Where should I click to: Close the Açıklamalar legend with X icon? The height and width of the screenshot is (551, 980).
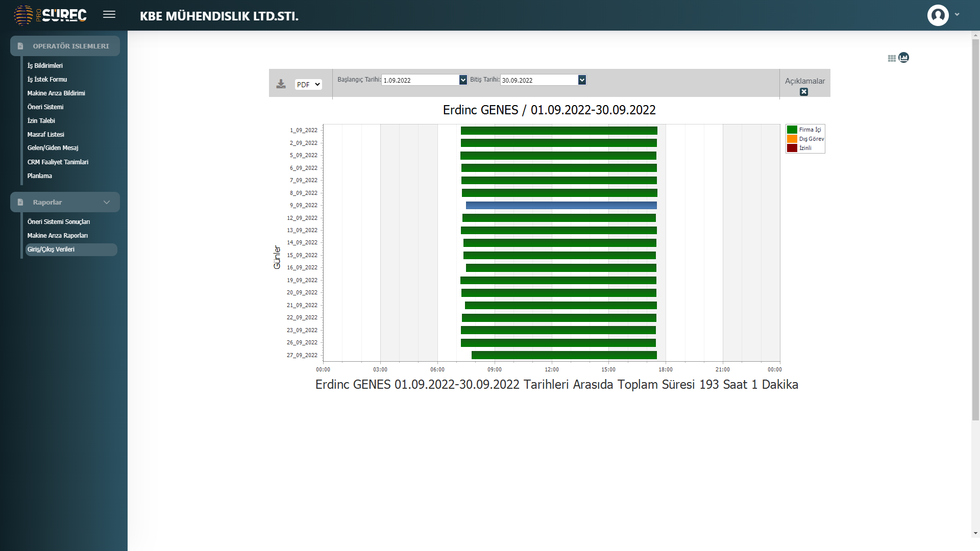pos(804,92)
